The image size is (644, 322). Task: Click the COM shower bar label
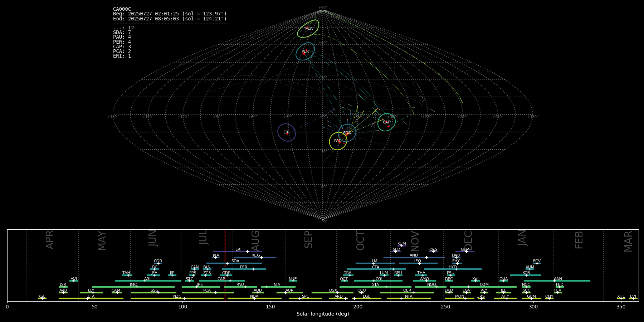pyautogui.click(x=484, y=285)
